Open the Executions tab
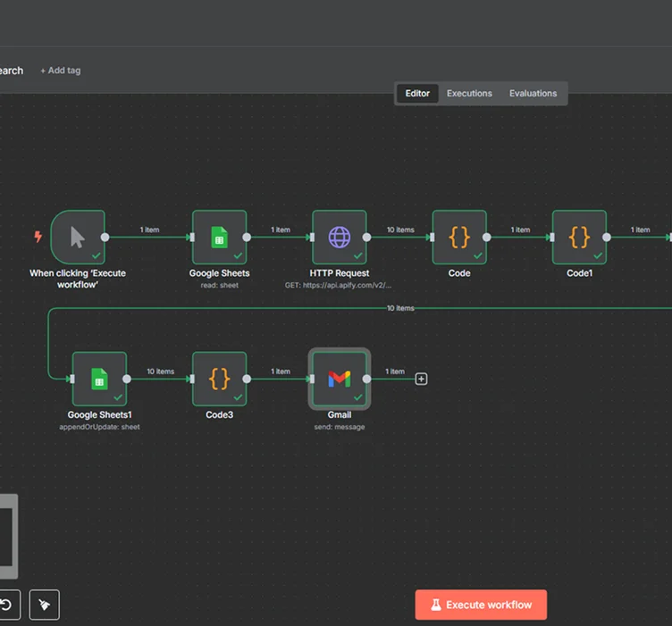The image size is (672, 626). pos(469,93)
